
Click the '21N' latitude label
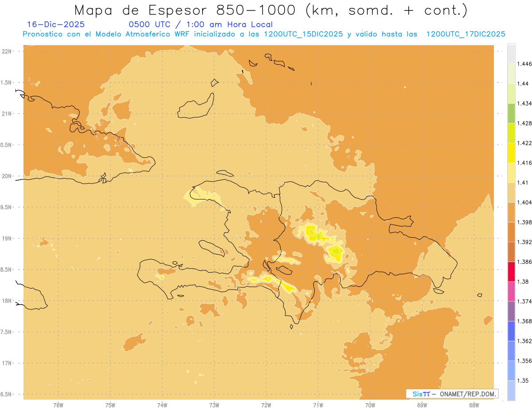[x=6, y=114]
